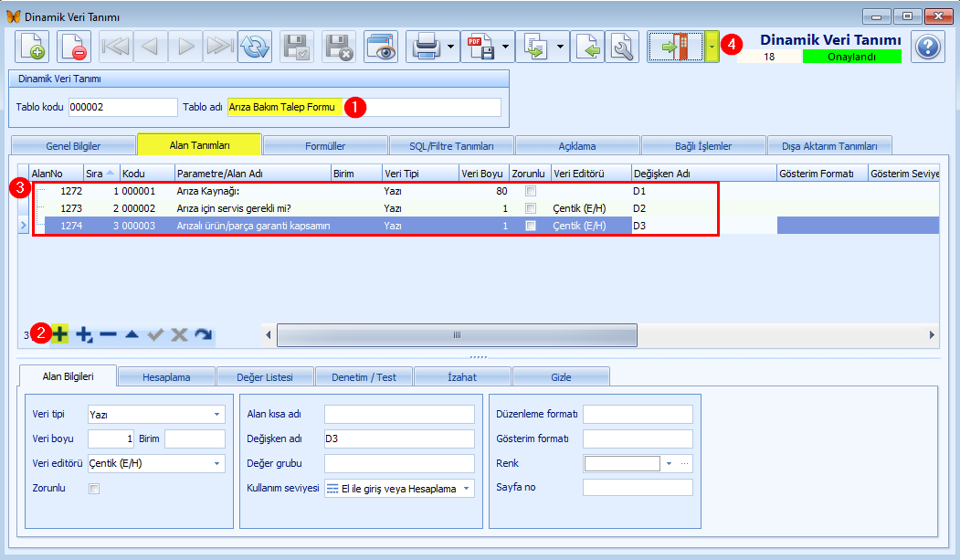Go to next record arrow
Image resolution: width=960 pixels, height=560 pixels.
[x=185, y=47]
